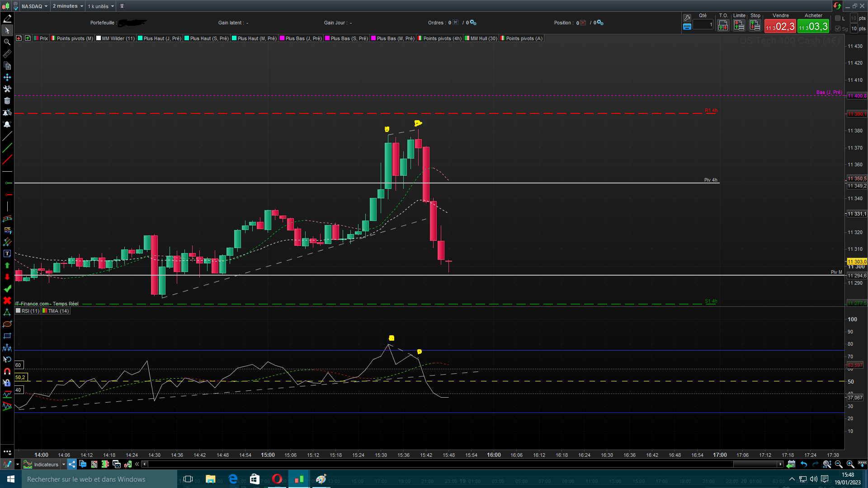Click the Acheter buy price button
Screen dimensions: 868x488
tap(813, 26)
